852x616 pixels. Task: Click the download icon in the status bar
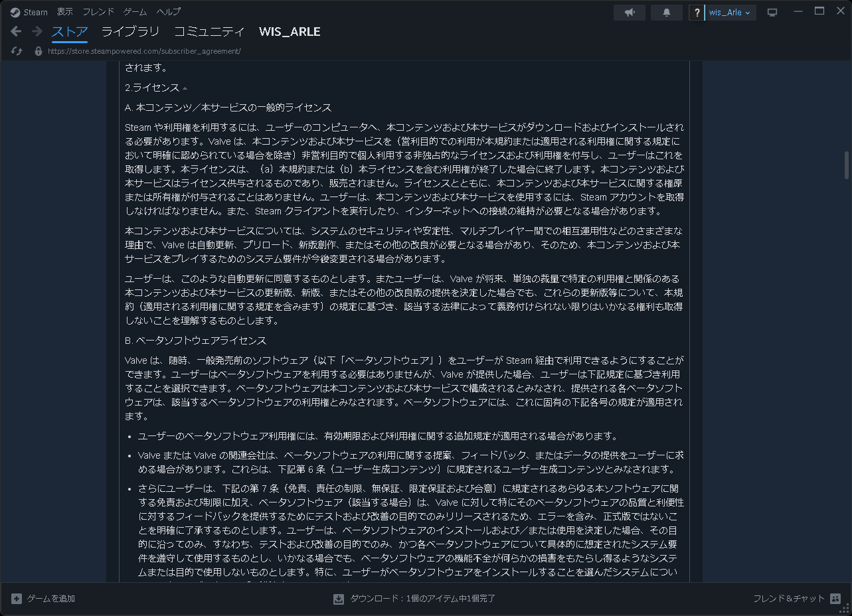(339, 598)
